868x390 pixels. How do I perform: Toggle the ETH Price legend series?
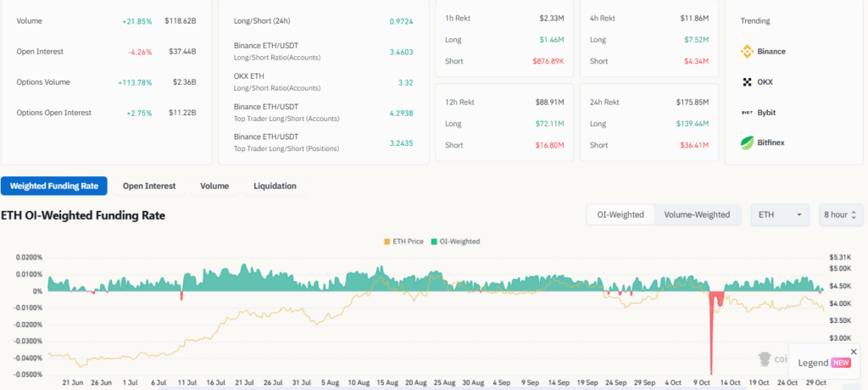pyautogui.click(x=406, y=242)
